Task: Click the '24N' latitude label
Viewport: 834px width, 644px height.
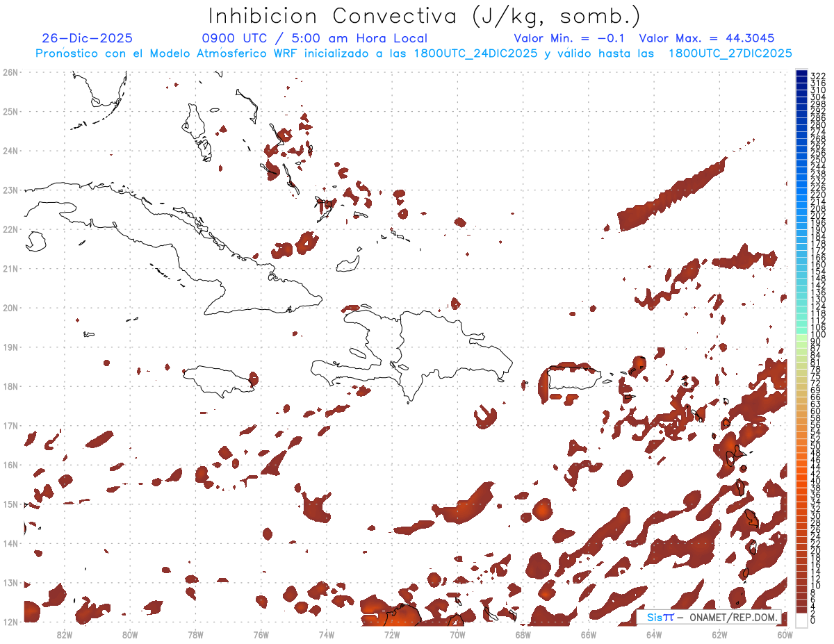Action: click(10, 150)
